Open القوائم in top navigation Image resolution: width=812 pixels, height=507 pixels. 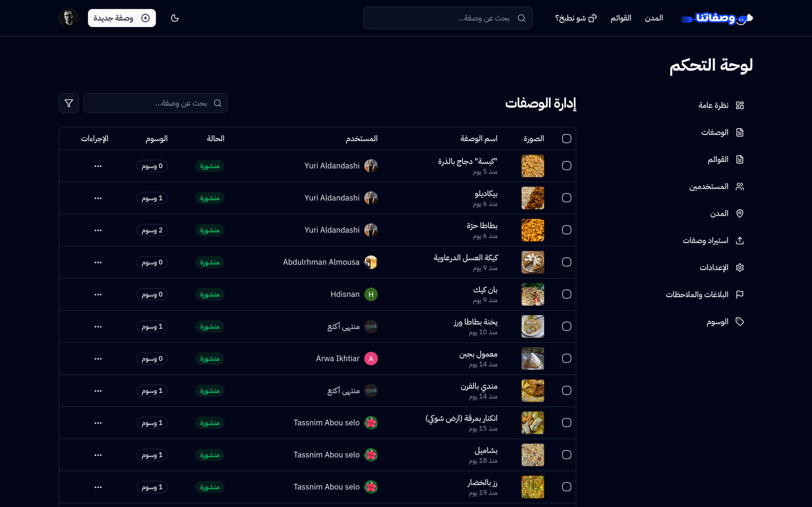(x=621, y=18)
